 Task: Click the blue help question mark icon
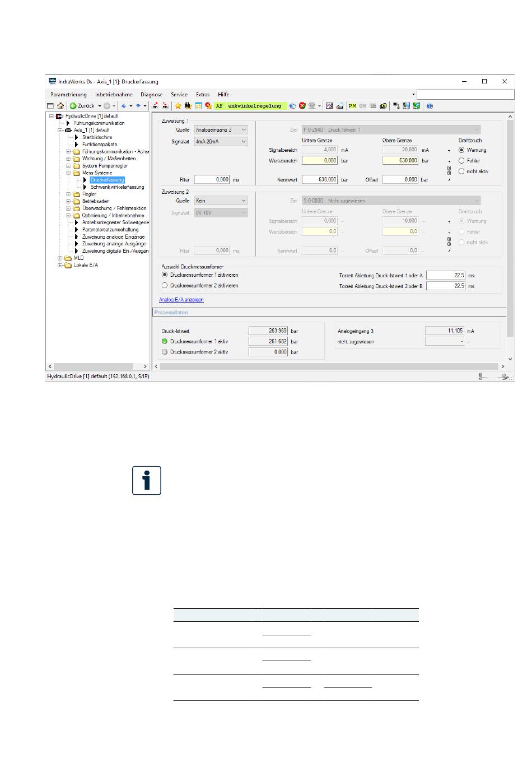430,106
